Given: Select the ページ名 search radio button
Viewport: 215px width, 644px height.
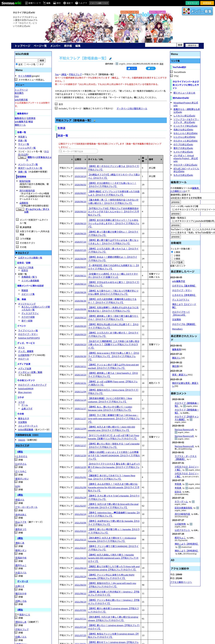Looking at the screenshot, I should point(25,64).
